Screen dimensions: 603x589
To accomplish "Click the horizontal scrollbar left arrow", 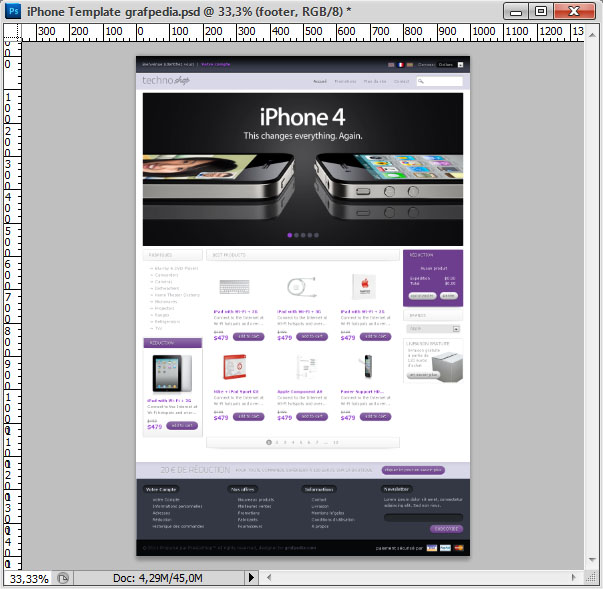I will point(269,577).
